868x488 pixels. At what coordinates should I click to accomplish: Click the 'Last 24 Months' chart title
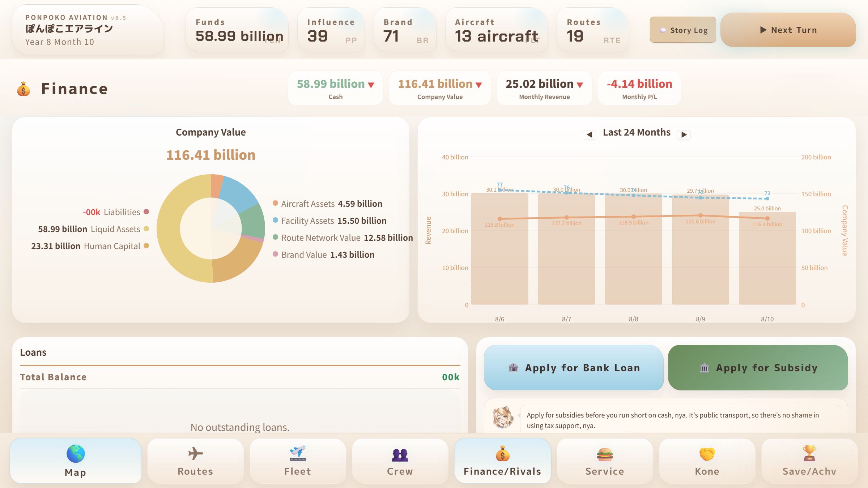(637, 132)
